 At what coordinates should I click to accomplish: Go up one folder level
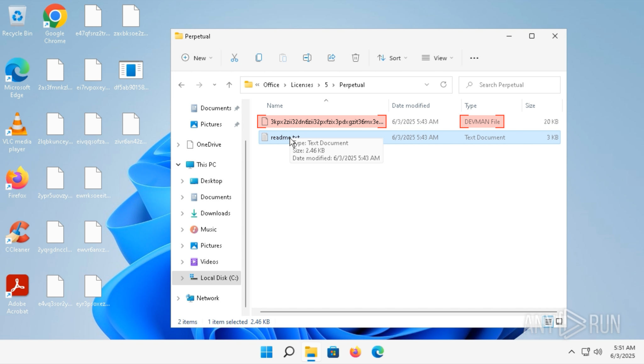click(229, 85)
